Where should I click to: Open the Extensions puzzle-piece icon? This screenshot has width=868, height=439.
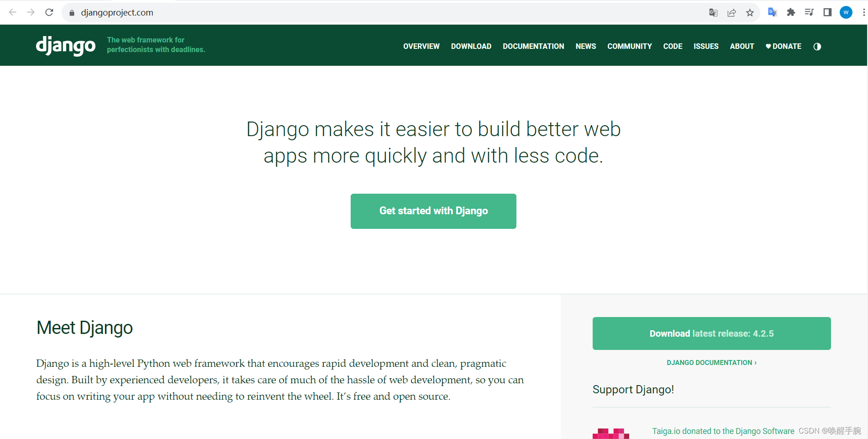pyautogui.click(x=791, y=12)
